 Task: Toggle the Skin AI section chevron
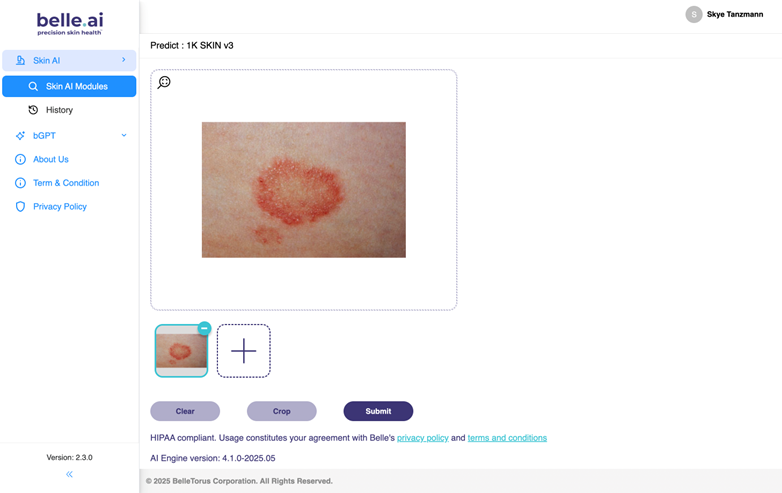pyautogui.click(x=124, y=60)
